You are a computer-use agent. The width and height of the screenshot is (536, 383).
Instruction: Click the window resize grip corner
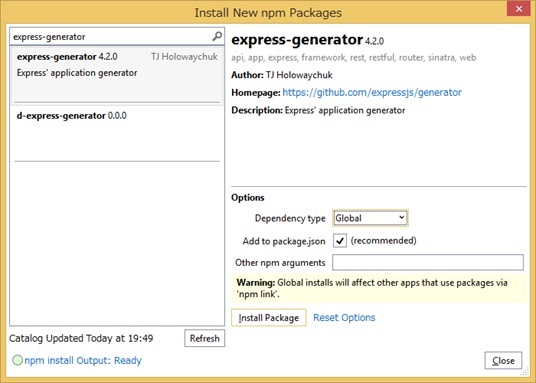click(x=526, y=373)
